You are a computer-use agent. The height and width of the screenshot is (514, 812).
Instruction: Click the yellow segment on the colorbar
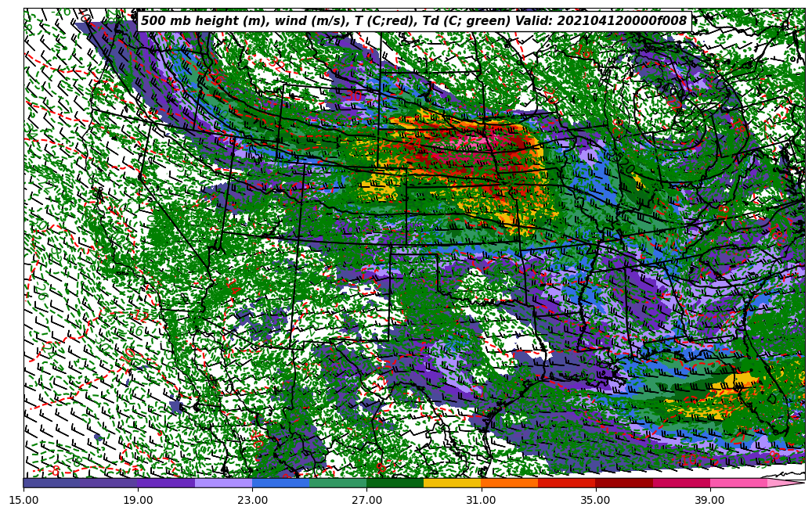452,483
